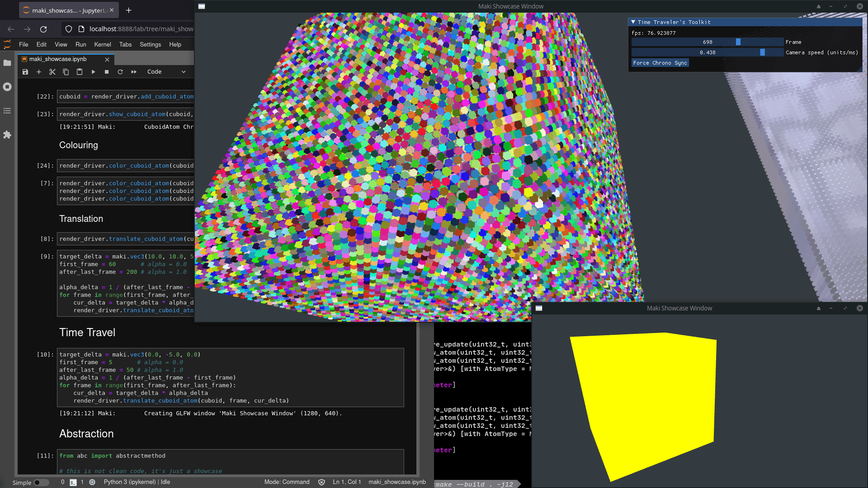The height and width of the screenshot is (488, 868).
Task: Open the Run menu
Action: [x=81, y=44]
